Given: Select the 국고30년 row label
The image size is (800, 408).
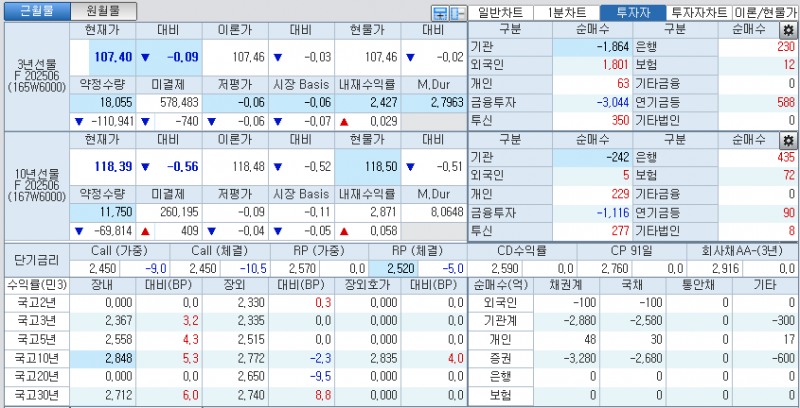Looking at the screenshot, I should click(37, 395).
